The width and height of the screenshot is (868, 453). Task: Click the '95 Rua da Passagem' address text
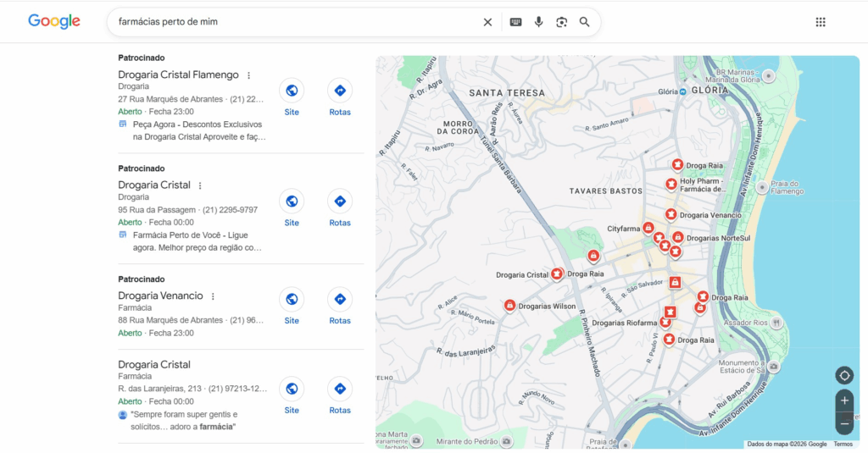point(157,210)
